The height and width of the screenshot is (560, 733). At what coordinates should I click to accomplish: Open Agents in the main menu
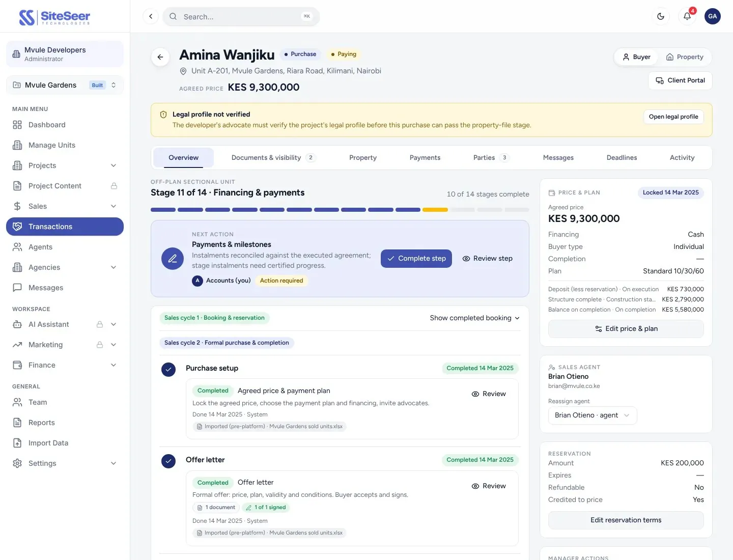click(65, 247)
